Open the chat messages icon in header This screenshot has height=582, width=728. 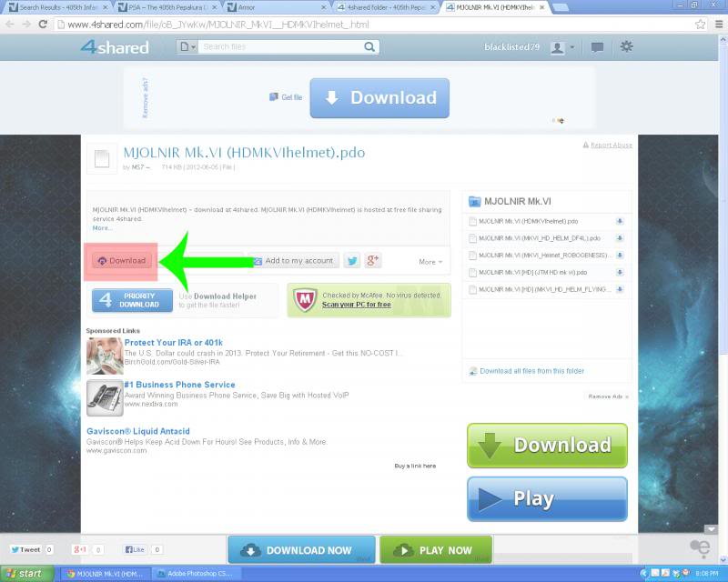point(597,47)
